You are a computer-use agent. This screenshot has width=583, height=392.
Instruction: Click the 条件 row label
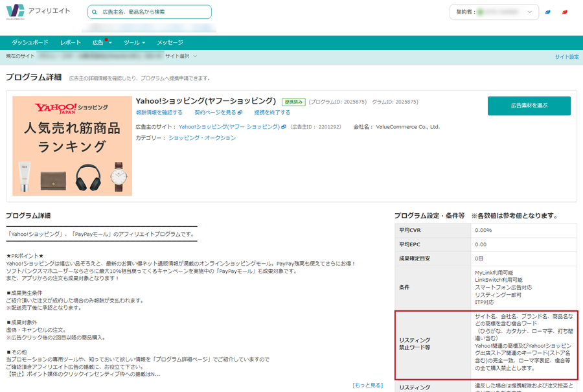coord(404,287)
